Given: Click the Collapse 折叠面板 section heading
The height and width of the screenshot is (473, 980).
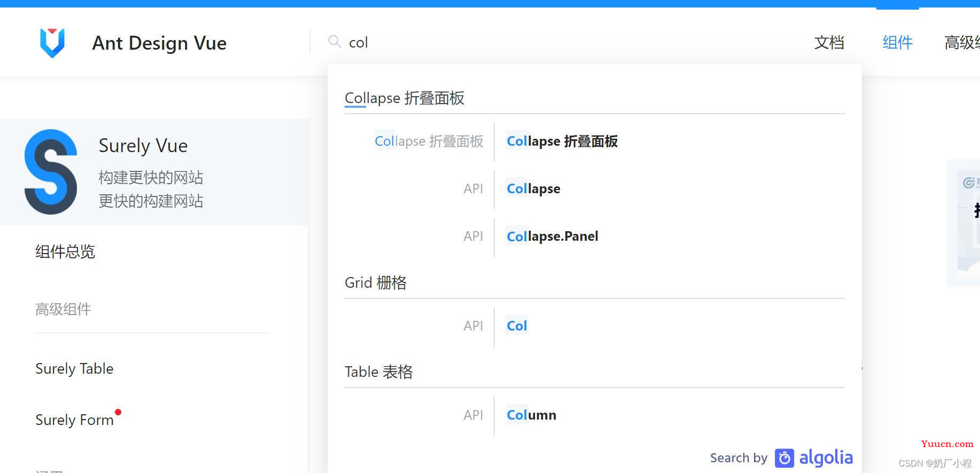Looking at the screenshot, I should point(405,98).
